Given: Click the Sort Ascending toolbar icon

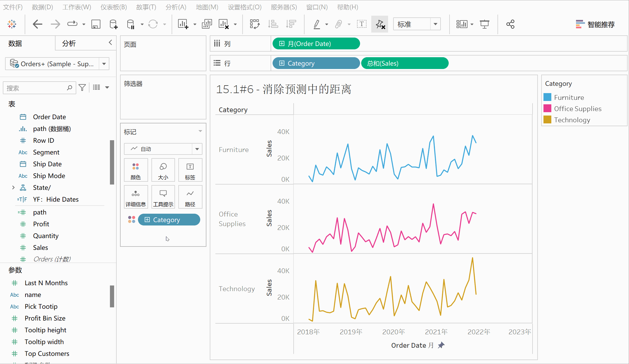Looking at the screenshot, I should (273, 24).
